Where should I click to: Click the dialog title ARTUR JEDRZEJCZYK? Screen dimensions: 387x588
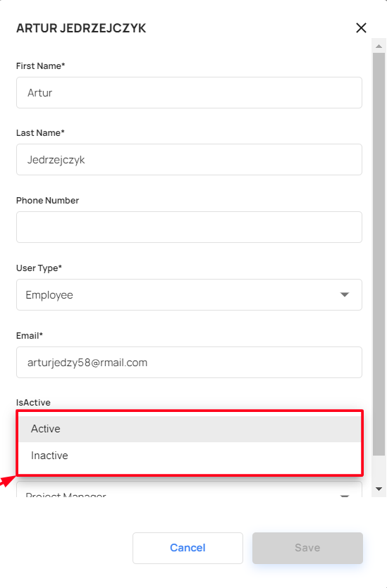pos(81,28)
